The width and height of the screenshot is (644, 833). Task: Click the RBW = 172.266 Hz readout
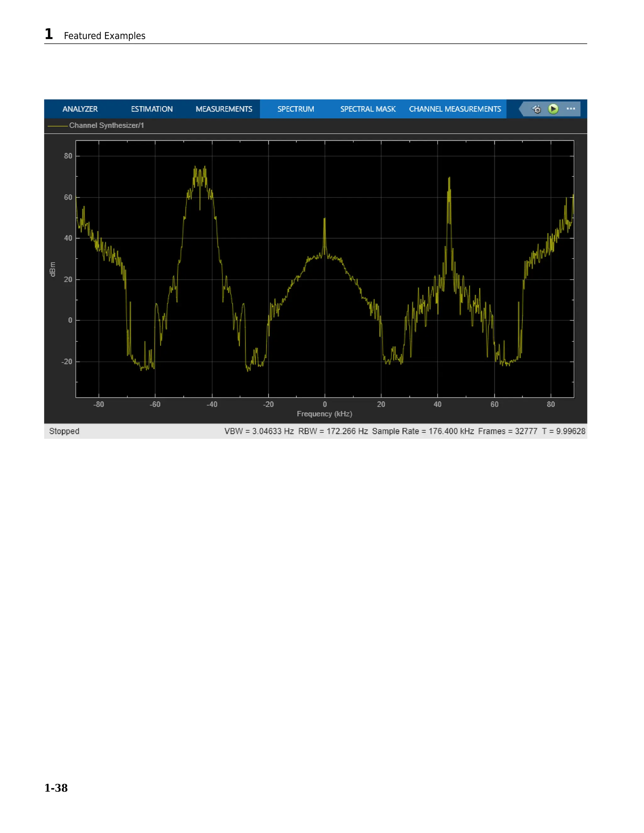pyautogui.click(x=333, y=431)
